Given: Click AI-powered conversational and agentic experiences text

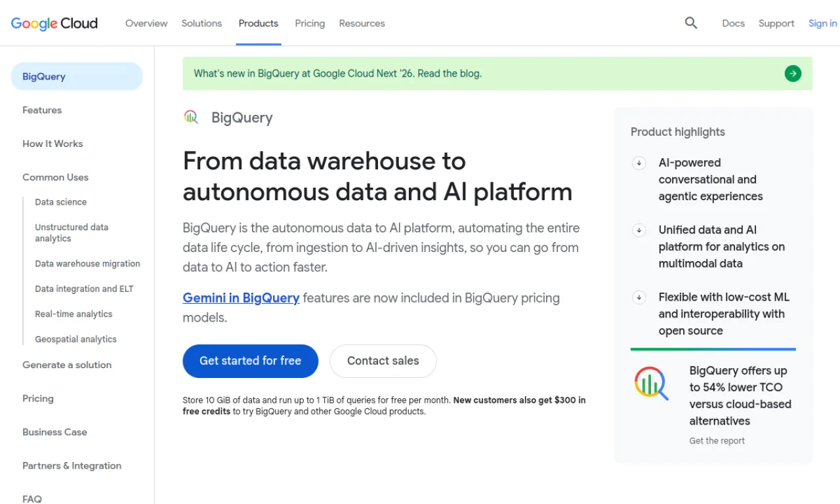Looking at the screenshot, I should tap(711, 180).
